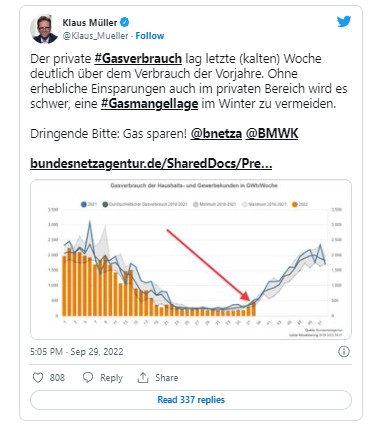Click the reply speech bubble icon
Image resolution: width=387 pixels, height=436 pixels.
[88, 378]
